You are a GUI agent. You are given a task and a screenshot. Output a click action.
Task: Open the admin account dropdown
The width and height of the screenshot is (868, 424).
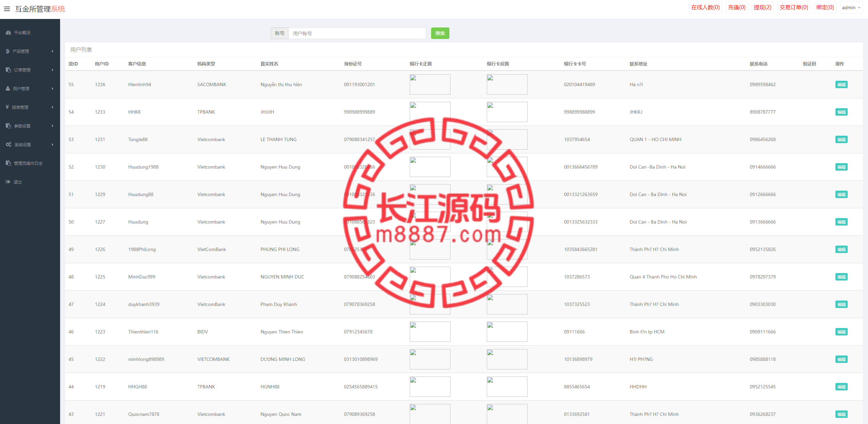pos(851,7)
